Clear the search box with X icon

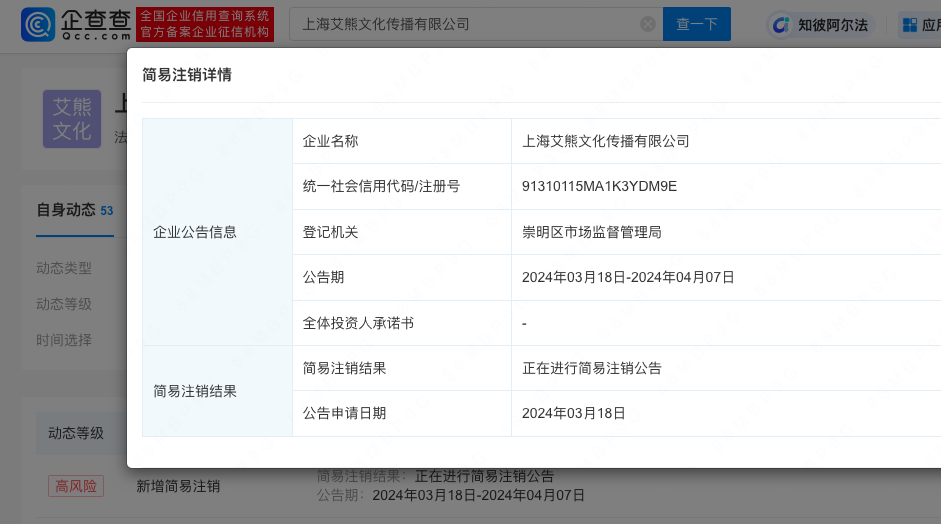[648, 24]
